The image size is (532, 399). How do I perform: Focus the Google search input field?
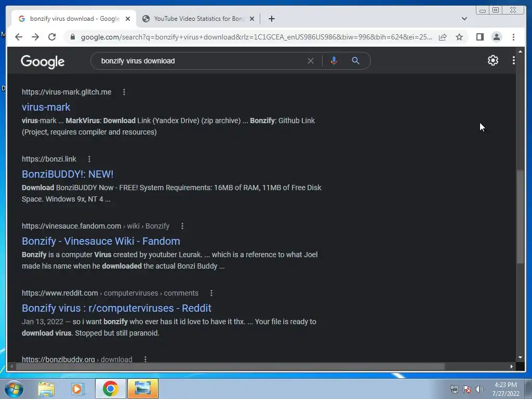click(200, 61)
